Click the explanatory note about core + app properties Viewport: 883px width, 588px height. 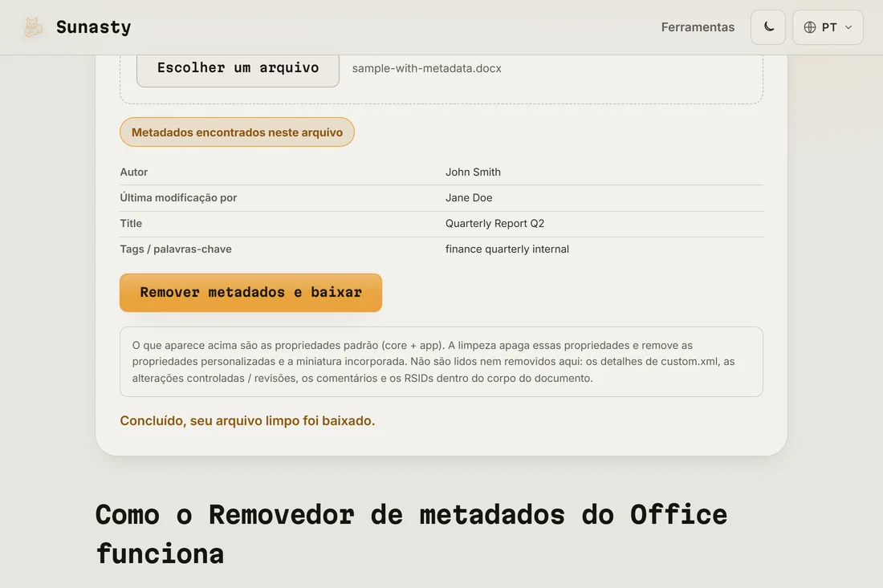[441, 362]
